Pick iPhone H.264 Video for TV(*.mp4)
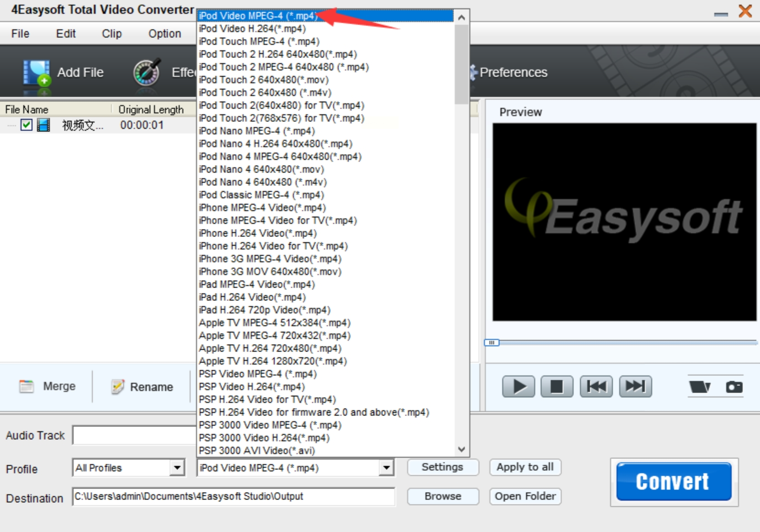The image size is (760, 532). coord(325,246)
